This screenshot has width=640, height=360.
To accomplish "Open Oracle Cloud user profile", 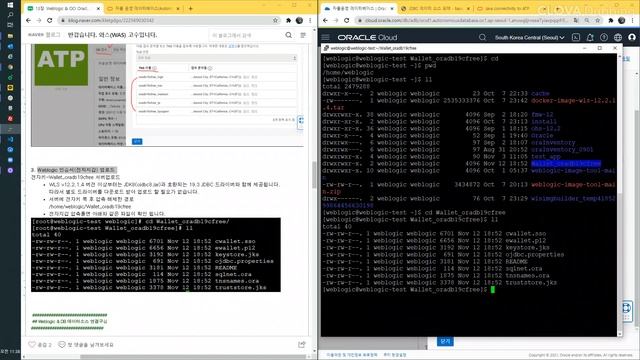I will point(632,37).
